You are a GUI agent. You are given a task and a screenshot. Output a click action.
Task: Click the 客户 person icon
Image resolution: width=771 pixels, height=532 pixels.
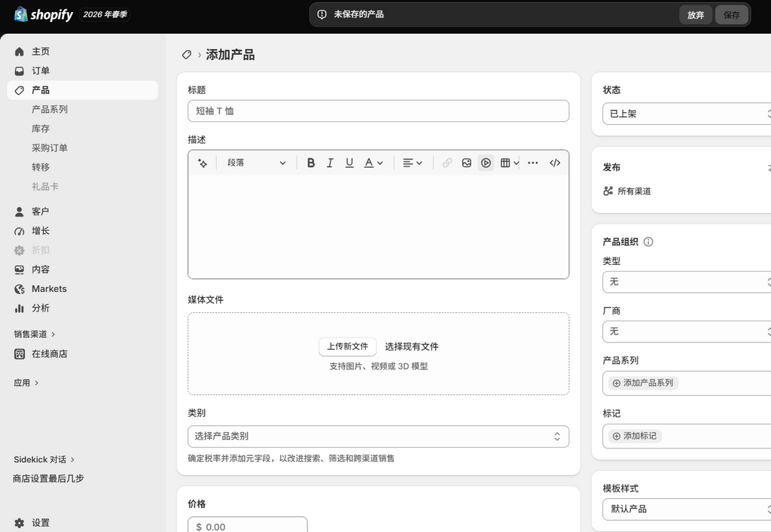(19, 211)
